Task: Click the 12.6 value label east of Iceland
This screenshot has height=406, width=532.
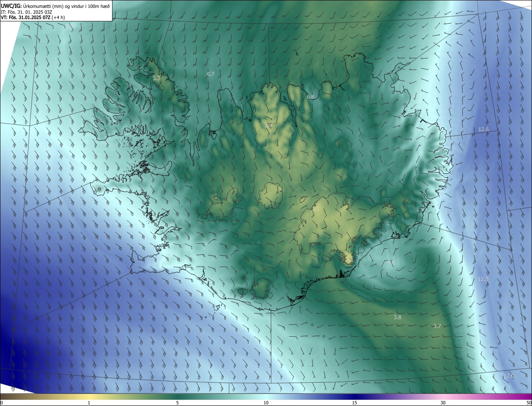Action: [x=483, y=130]
